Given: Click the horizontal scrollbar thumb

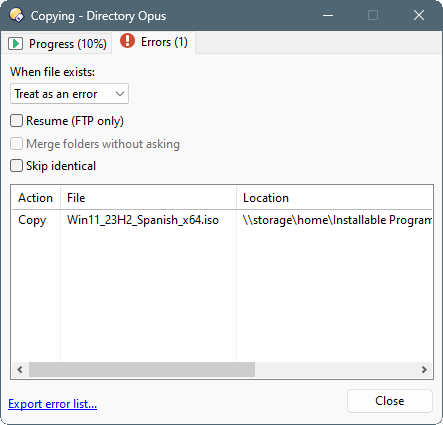Looking at the screenshot, I should click(142, 370).
